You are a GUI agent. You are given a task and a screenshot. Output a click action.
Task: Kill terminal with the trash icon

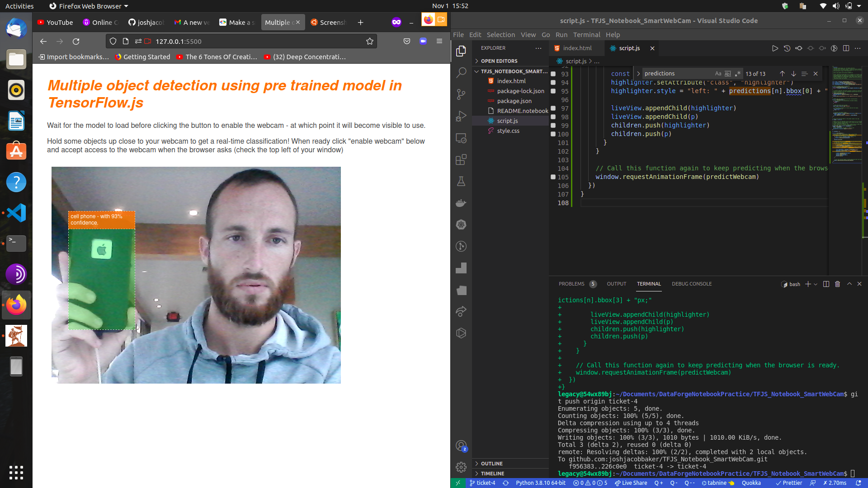[837, 284]
